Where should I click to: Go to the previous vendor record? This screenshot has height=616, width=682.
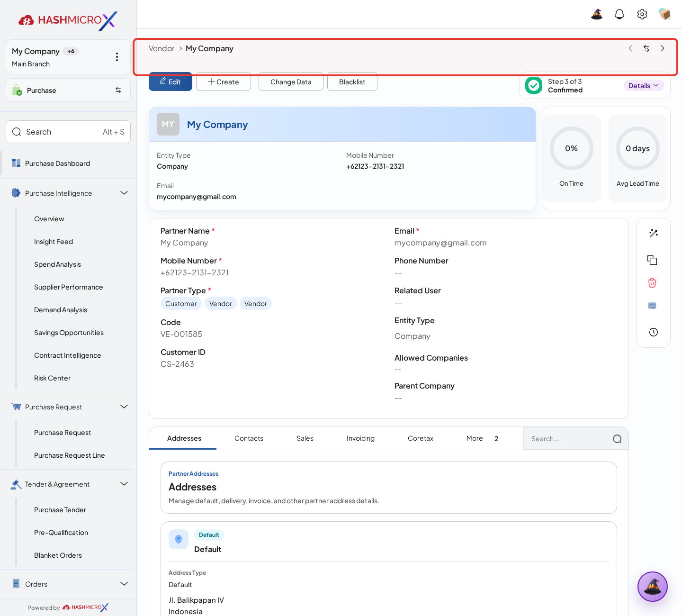coord(630,48)
